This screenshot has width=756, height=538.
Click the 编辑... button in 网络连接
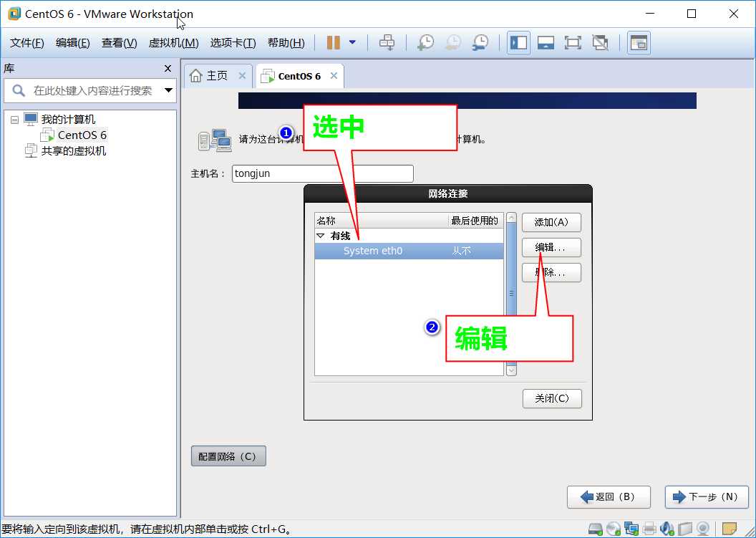tap(551, 248)
